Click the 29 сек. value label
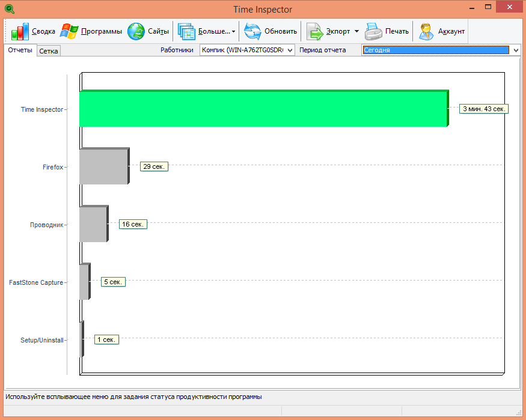This screenshot has height=420, width=526. [154, 166]
